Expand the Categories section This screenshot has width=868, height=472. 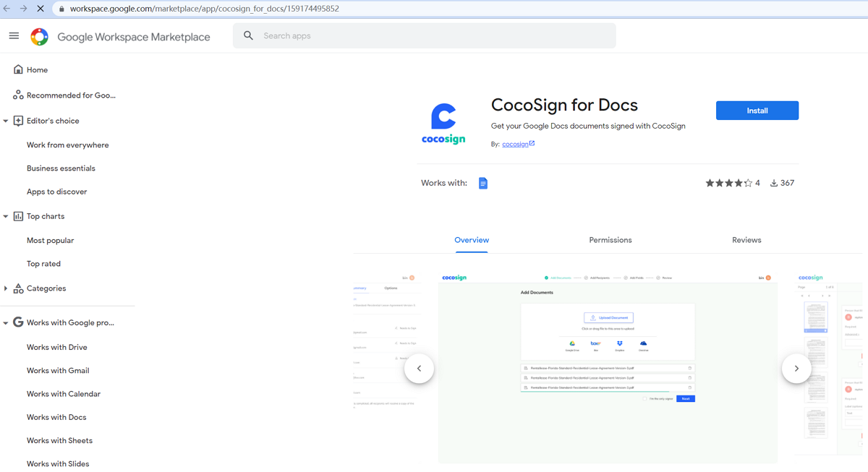point(6,288)
